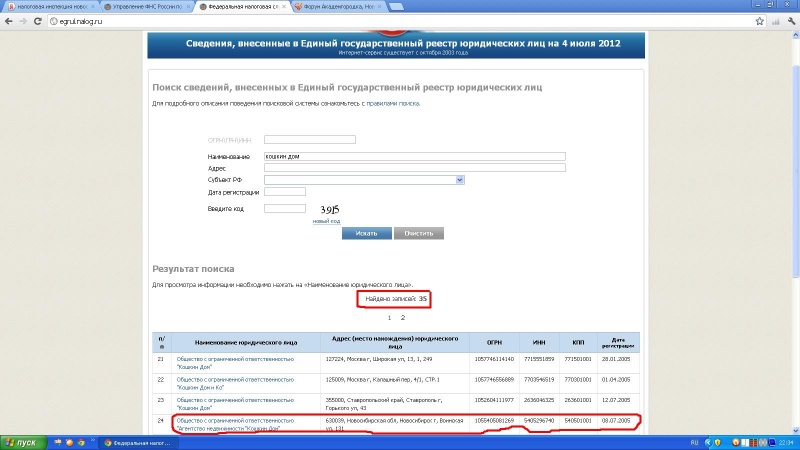Open the 'правилами поиска' link

click(x=393, y=103)
